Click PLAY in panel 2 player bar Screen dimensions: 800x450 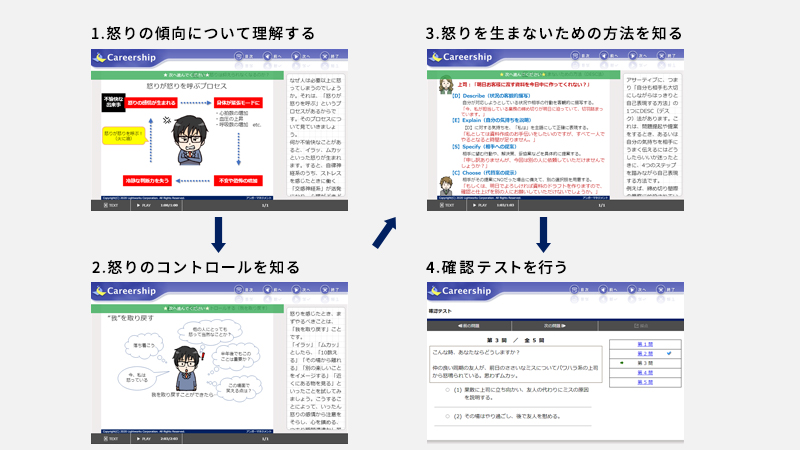click(x=143, y=438)
